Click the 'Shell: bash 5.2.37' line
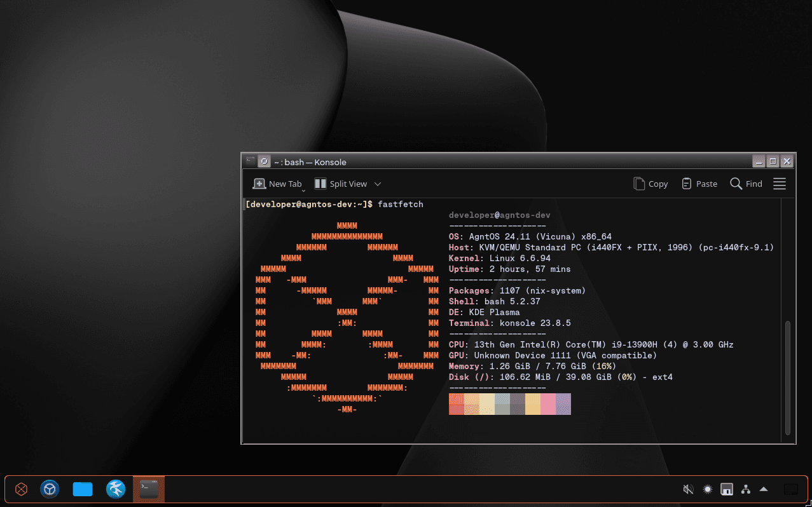 coord(495,301)
